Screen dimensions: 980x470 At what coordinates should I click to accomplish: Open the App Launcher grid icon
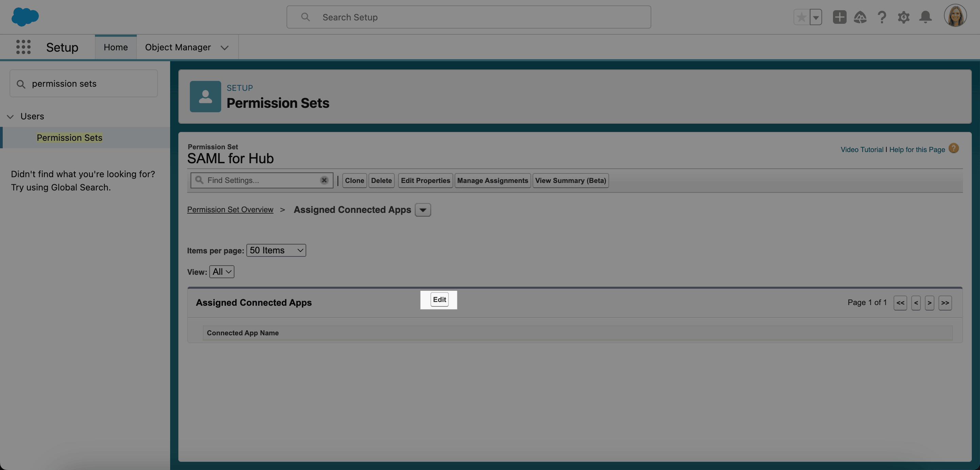(23, 47)
